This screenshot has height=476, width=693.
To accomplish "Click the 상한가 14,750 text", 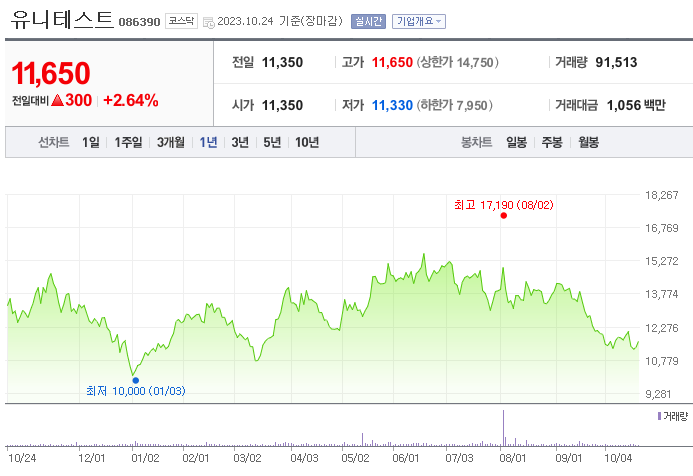I will coord(457,62).
